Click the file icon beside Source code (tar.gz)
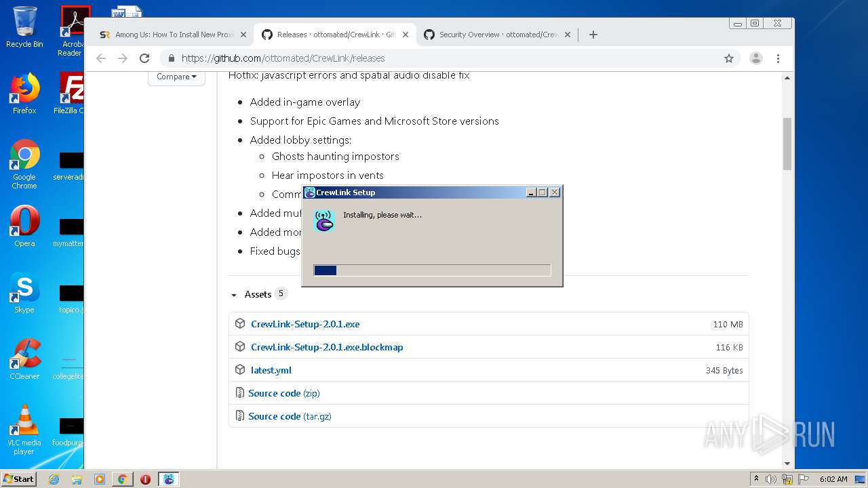 click(239, 416)
